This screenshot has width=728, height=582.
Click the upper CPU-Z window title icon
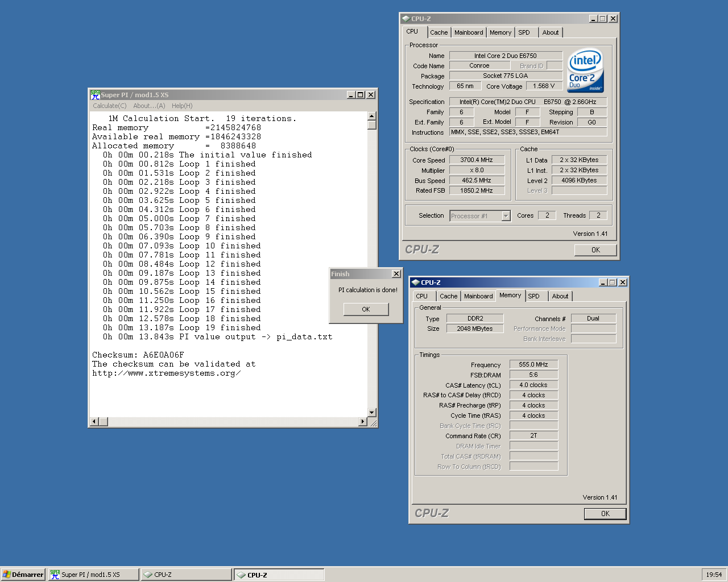pyautogui.click(x=406, y=19)
